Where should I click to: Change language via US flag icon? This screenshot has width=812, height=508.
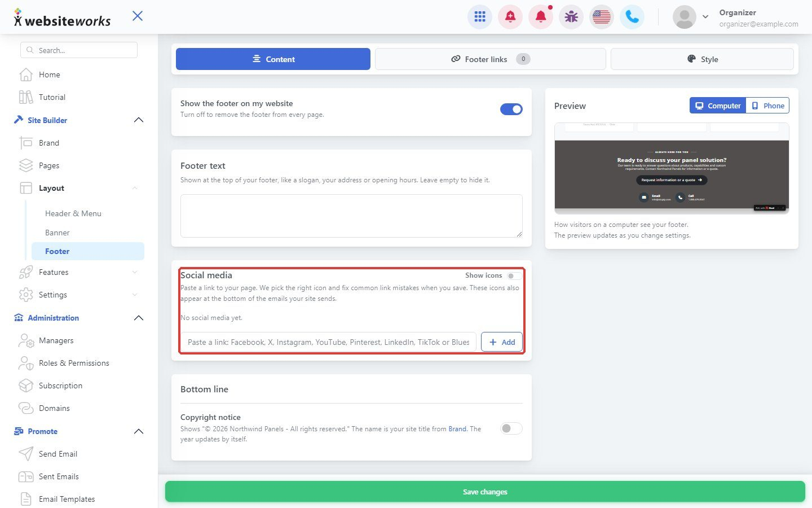tap(602, 17)
